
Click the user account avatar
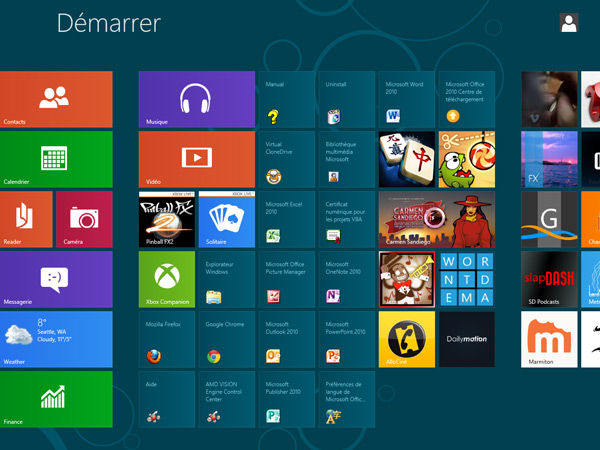click(x=569, y=24)
